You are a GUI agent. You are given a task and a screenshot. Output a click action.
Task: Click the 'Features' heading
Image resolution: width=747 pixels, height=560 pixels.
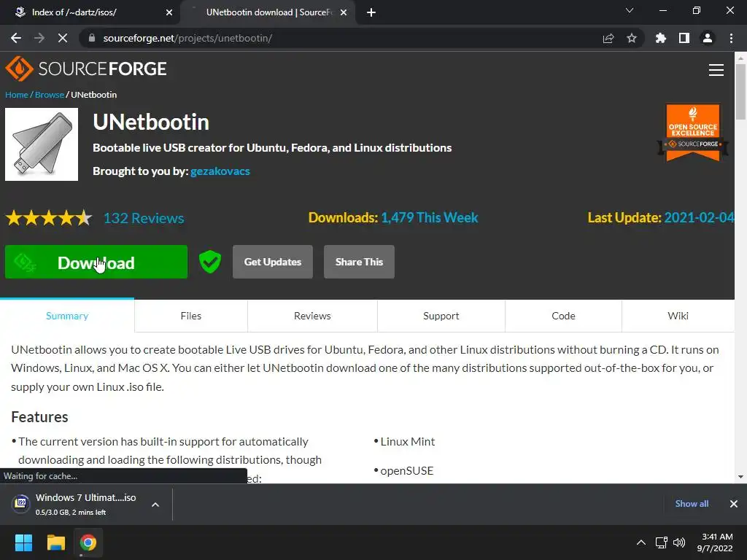(x=39, y=417)
